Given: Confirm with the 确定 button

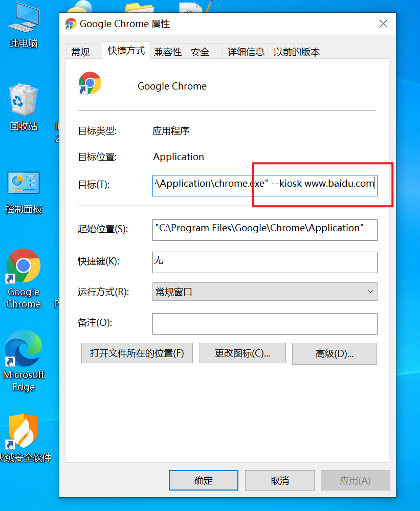Looking at the screenshot, I should (x=203, y=480).
